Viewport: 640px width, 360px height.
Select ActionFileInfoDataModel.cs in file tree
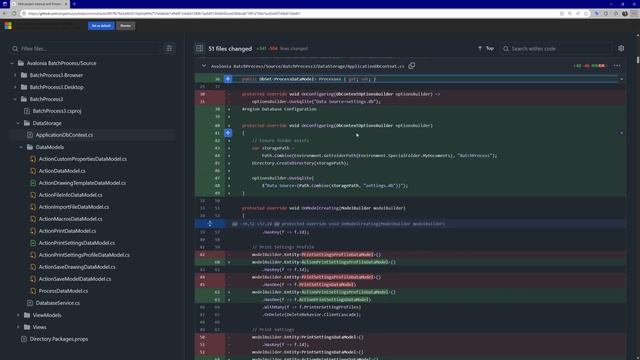[71, 195]
